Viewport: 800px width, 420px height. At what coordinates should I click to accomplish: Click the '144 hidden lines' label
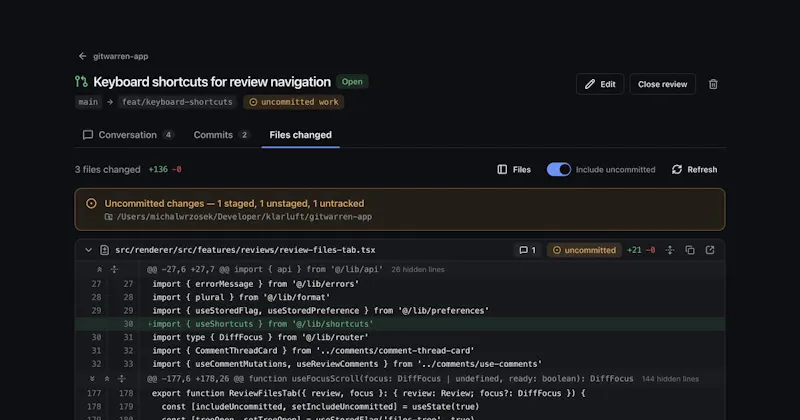670,379
